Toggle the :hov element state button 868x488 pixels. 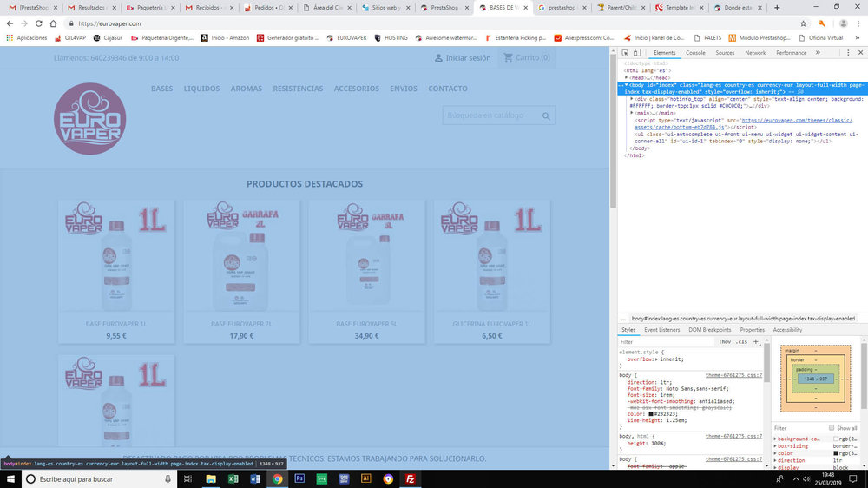pyautogui.click(x=725, y=342)
